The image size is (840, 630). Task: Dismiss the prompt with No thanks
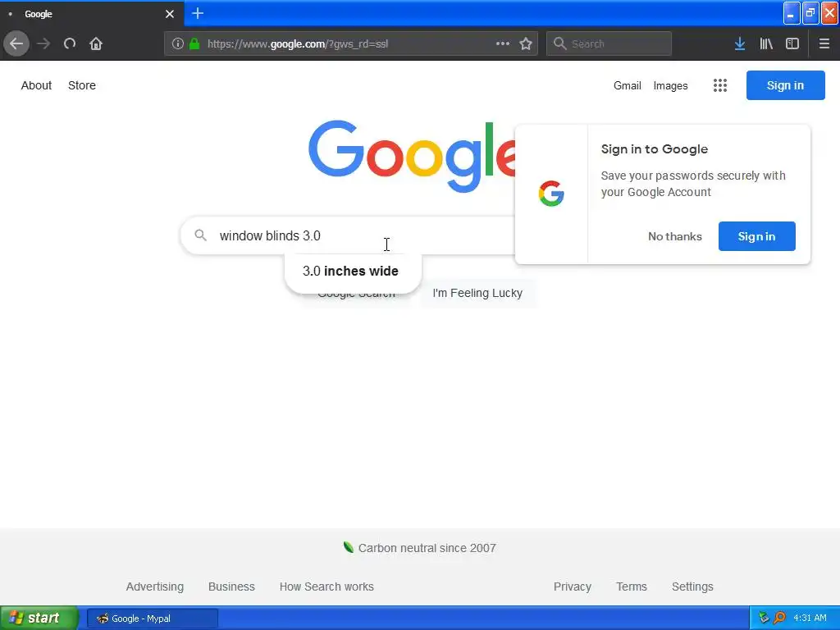[x=675, y=236]
